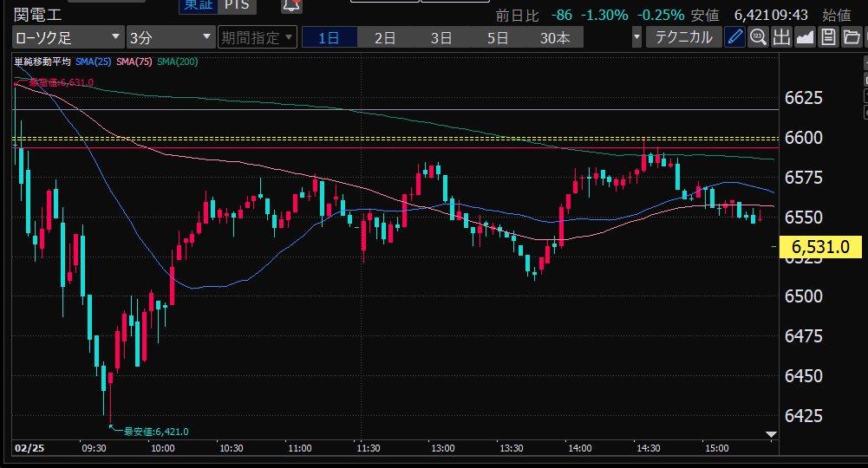The height and width of the screenshot is (468, 868).
Task: Click the alert bell icon
Action: [291, 5]
